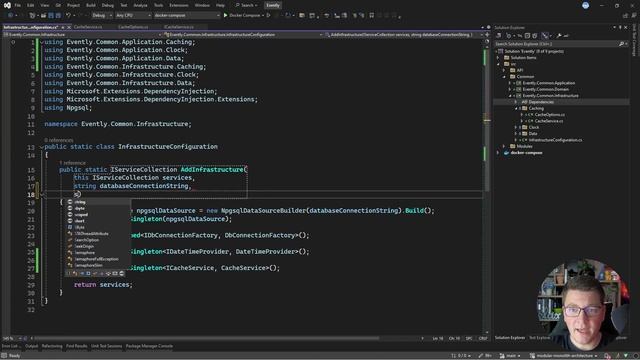Click the docker-compose project icon in tree
Image resolution: width=640 pixels, height=360 pixels.
tap(507, 153)
